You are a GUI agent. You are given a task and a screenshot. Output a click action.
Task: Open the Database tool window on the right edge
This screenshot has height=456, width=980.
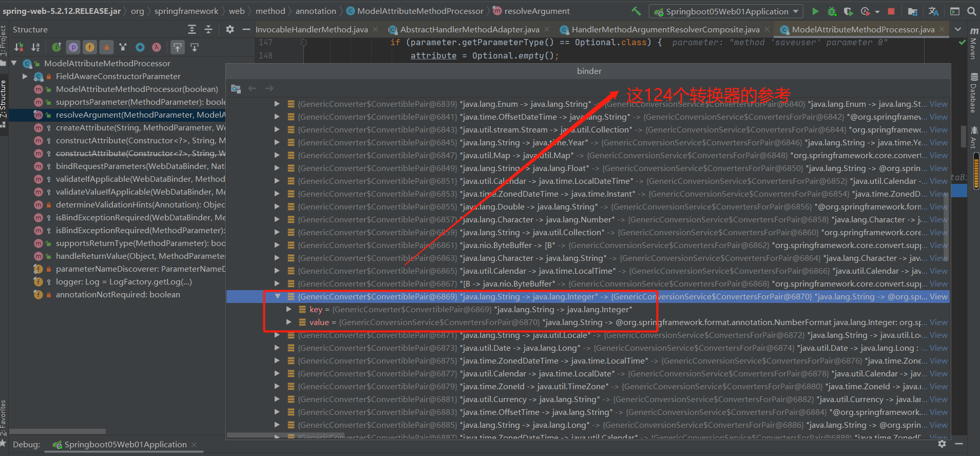973,93
